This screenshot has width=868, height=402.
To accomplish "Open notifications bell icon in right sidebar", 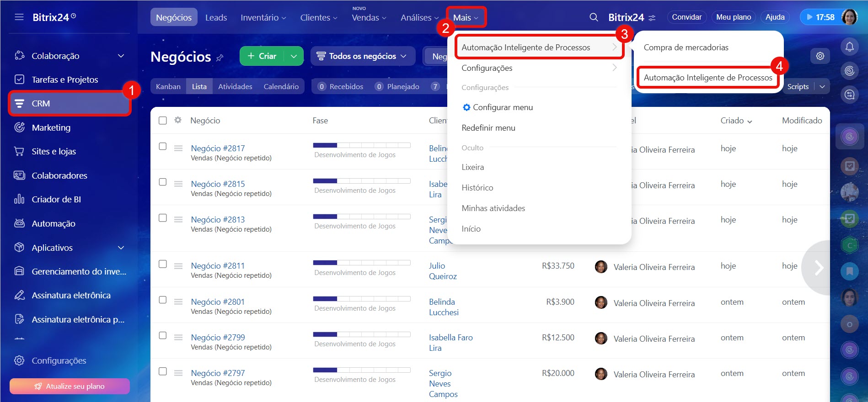I will tap(849, 47).
